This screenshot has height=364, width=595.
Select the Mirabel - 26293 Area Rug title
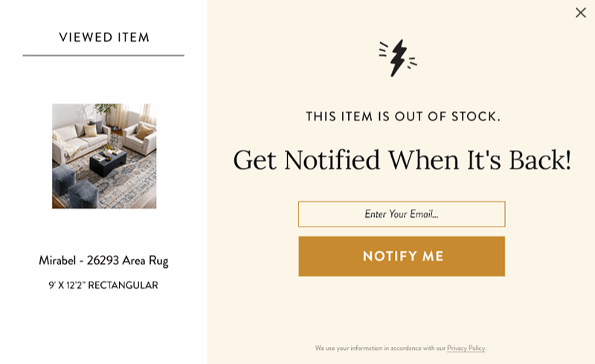(103, 261)
